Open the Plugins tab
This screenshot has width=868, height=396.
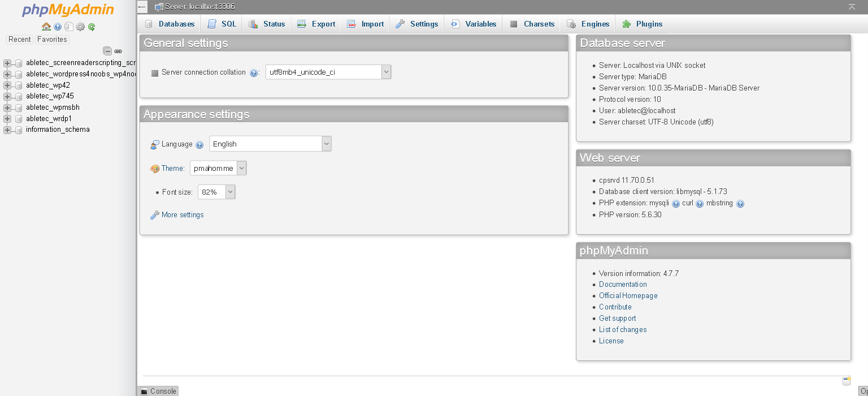tap(642, 24)
